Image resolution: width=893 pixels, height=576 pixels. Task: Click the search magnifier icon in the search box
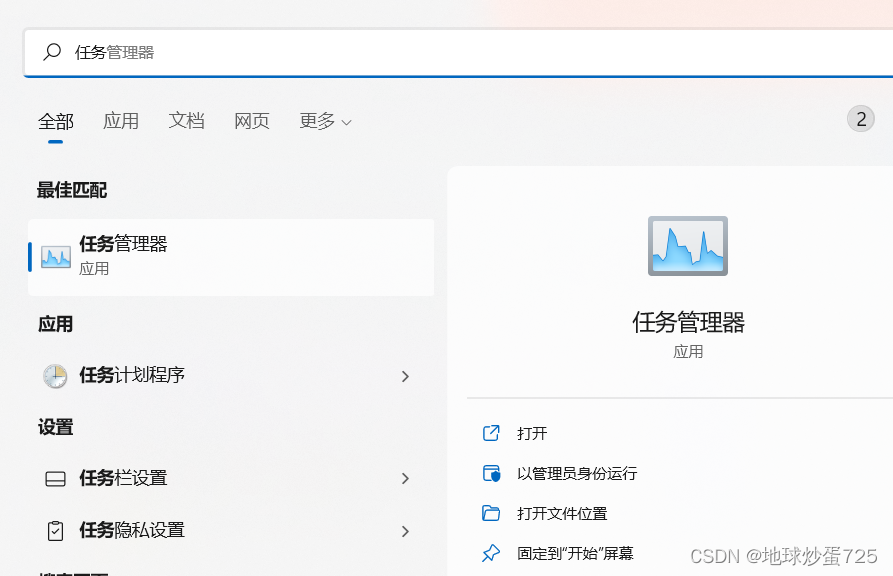[51, 52]
